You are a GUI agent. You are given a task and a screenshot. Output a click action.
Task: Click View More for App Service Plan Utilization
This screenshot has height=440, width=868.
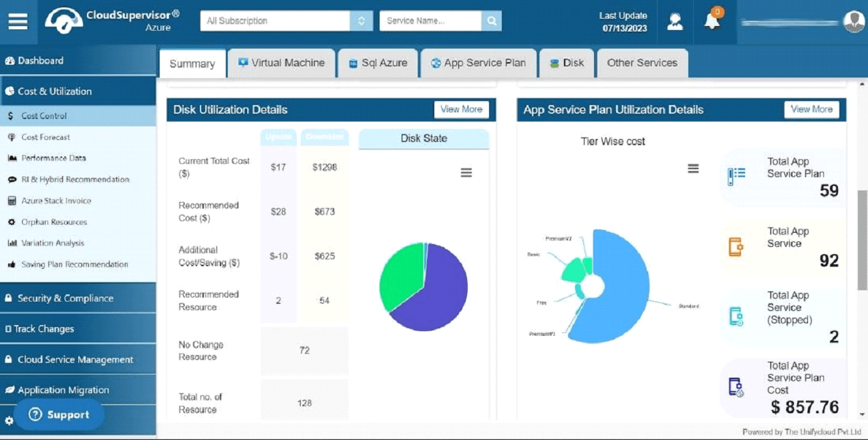811,110
